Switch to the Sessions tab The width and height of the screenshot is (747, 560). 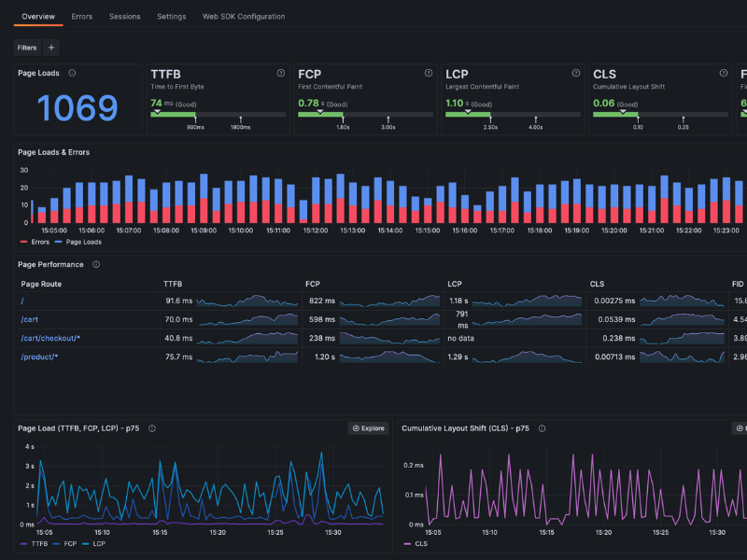[x=125, y=16]
